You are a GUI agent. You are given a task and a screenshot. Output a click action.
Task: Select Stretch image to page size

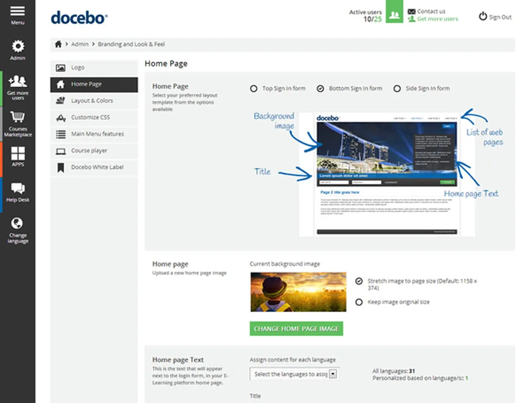click(360, 281)
